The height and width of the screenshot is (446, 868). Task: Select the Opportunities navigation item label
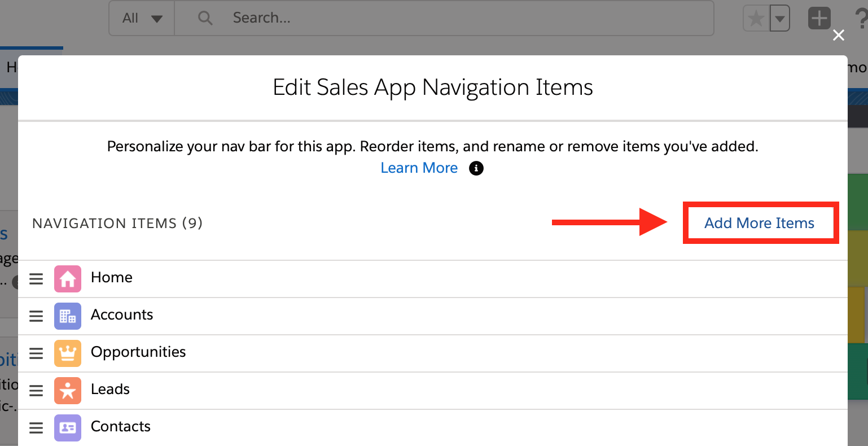coord(138,352)
